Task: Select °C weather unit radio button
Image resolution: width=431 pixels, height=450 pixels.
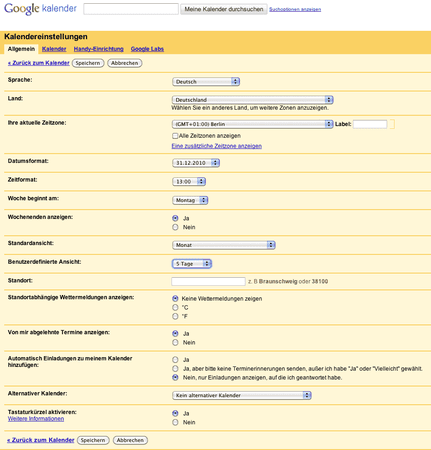Action: 175,307
